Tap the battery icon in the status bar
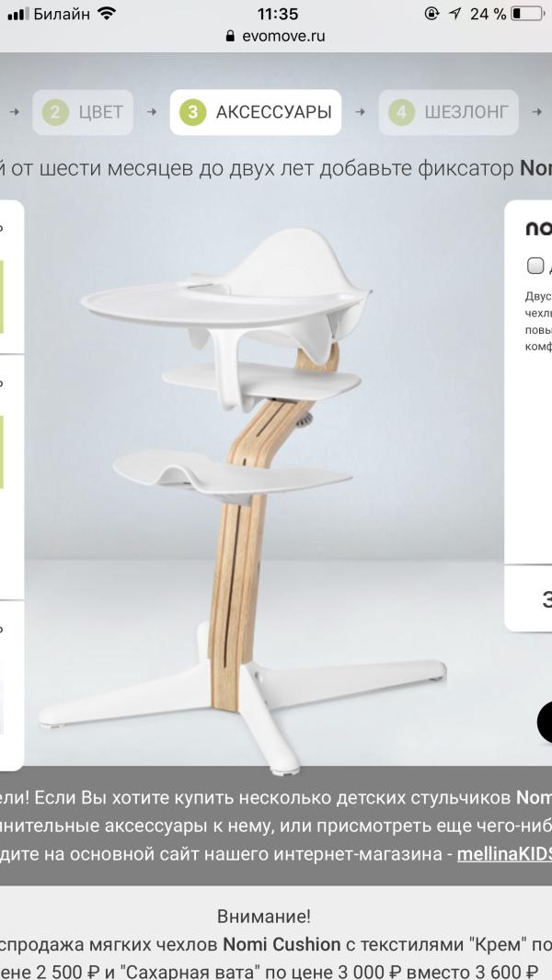The width and height of the screenshot is (552, 980). [526, 13]
